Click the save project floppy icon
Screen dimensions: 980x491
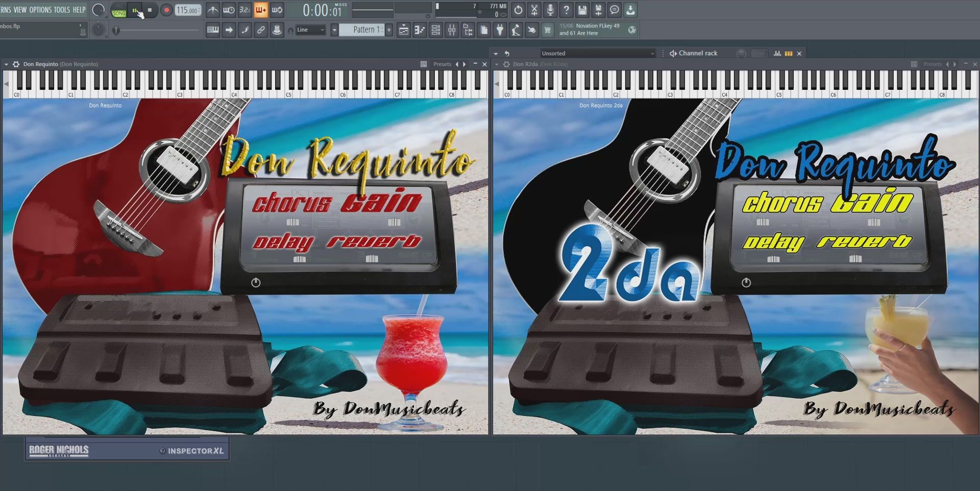point(582,10)
